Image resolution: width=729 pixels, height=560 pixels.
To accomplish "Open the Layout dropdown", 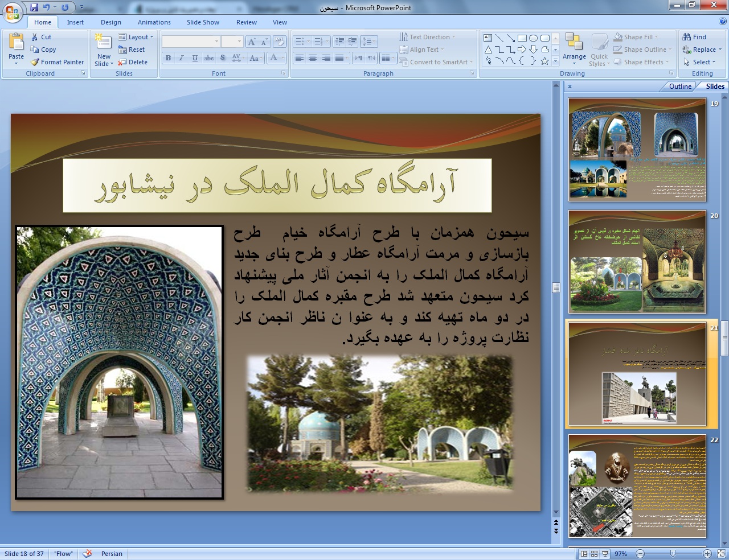I will (136, 37).
